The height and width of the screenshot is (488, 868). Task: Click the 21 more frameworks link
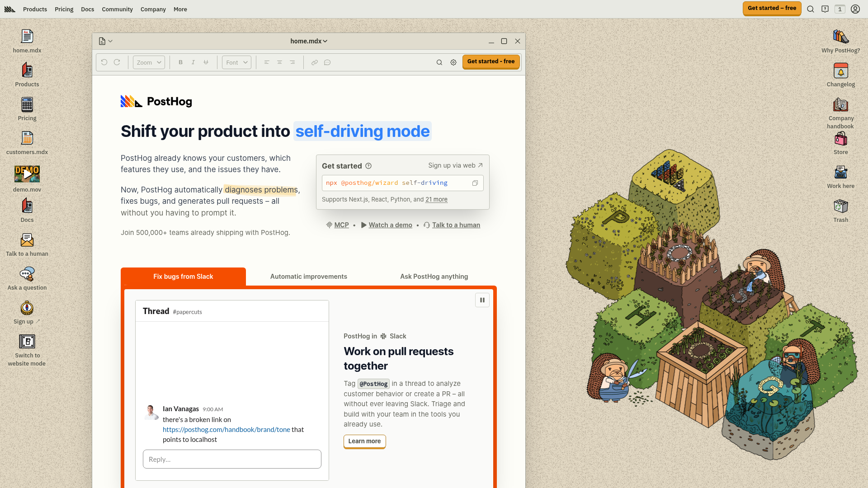coord(436,199)
